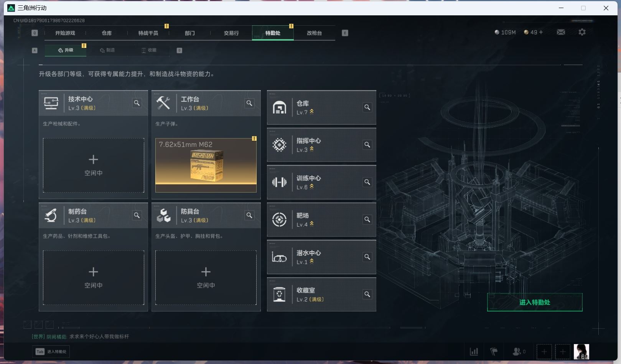
Task: Click the player avatar at bottom right
Action: point(581,352)
